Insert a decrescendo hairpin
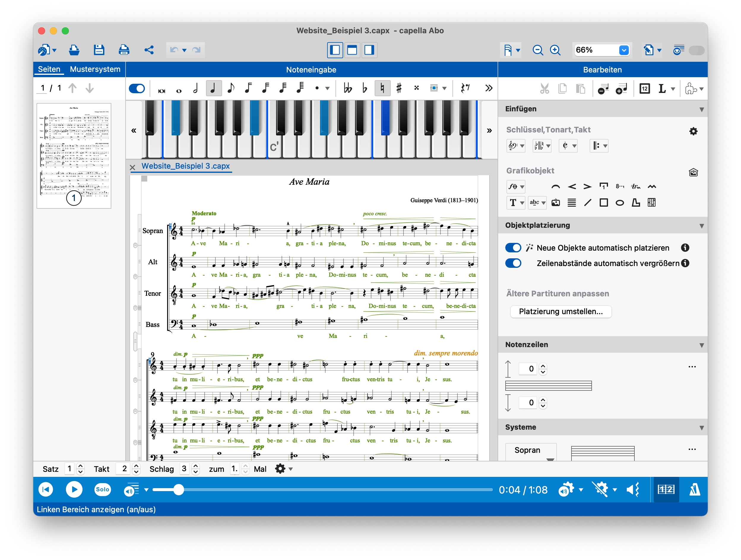This screenshot has width=741, height=560. [587, 187]
